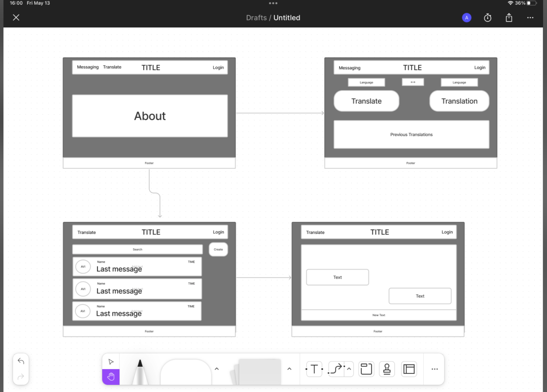Click the user avatar A
The height and width of the screenshot is (392, 547).
[466, 18]
